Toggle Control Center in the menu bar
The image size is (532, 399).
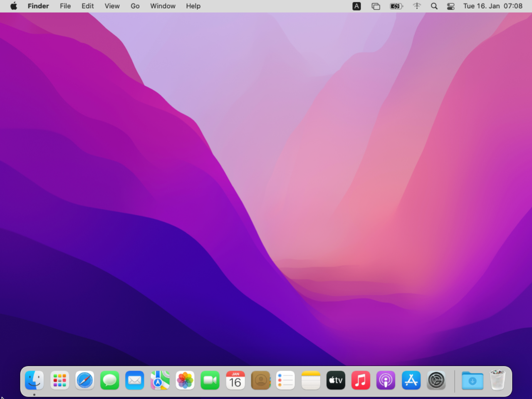coord(450,6)
